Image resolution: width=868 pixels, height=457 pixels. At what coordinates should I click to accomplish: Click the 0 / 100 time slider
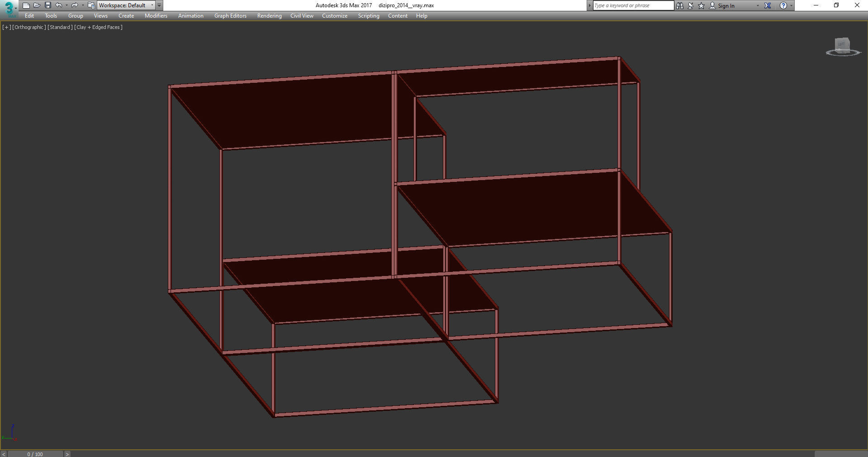pyautogui.click(x=35, y=454)
